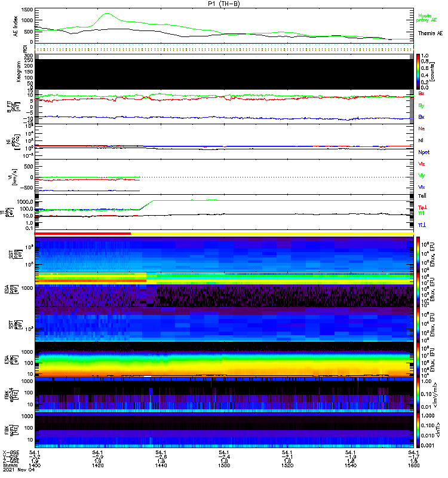Screen dimensions: 448x478
Task: Click the ESA ions Eflux color bar
Action: pos(418,289)
